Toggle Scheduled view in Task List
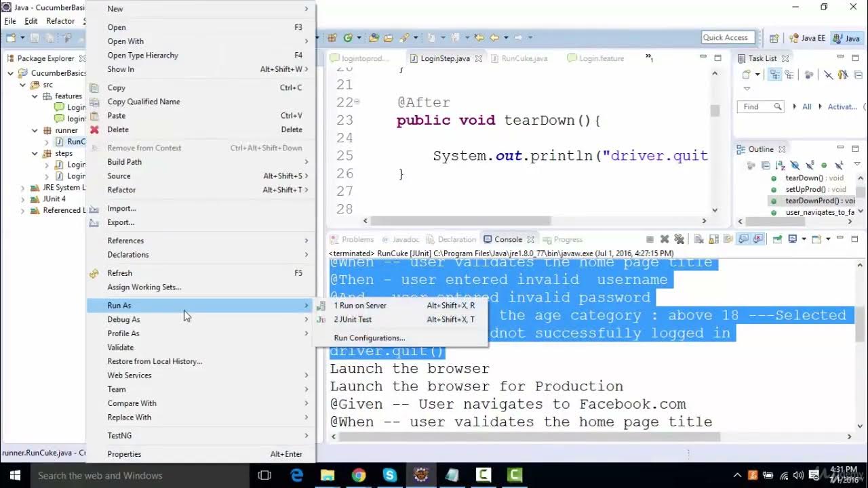868x488 pixels. point(789,75)
